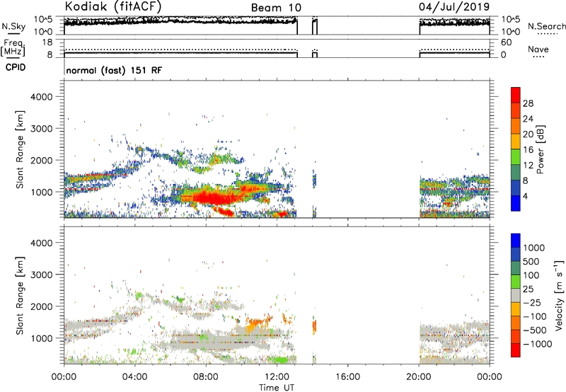Click the 'Time UT' axis title

coord(277,388)
